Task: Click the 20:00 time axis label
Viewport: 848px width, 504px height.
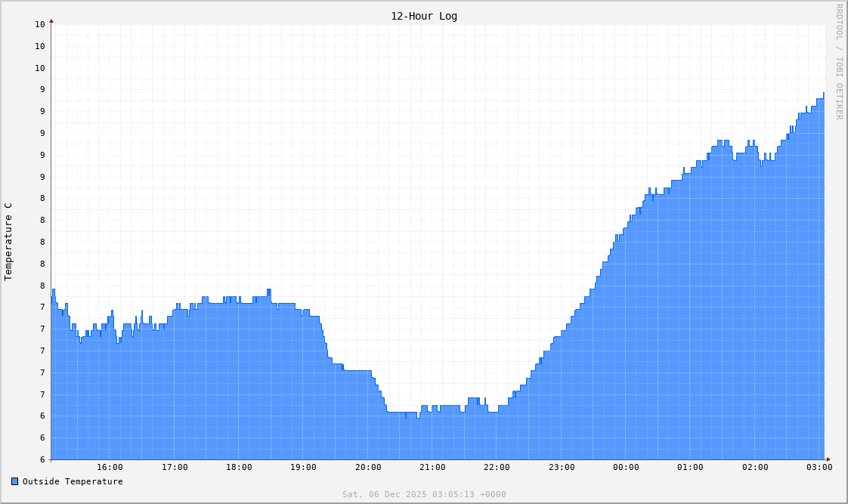Action: click(368, 467)
